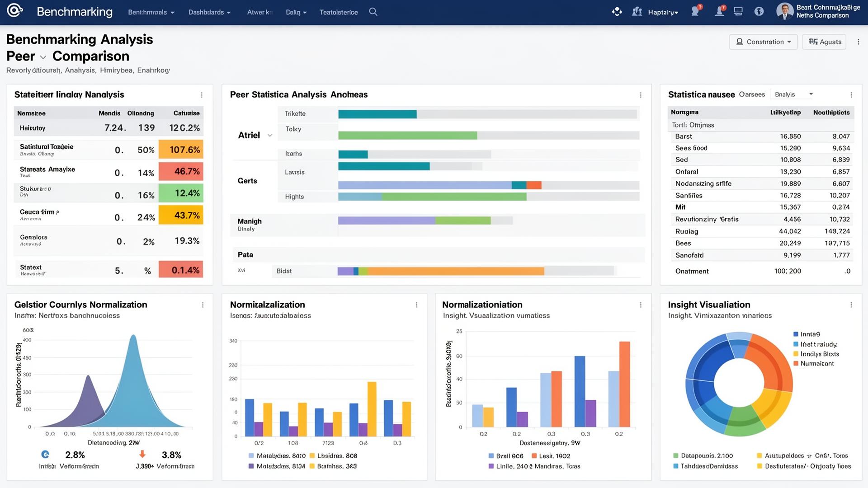Toggle the Lesir, 1902 legend entry
The image size is (868, 488).
(551, 456)
